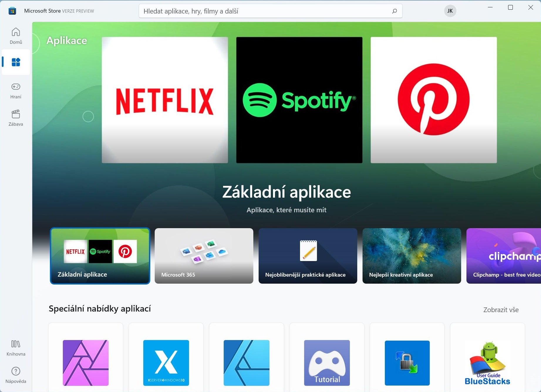This screenshot has width=541, height=392.
Task: Open the Domů home section
Action: coord(16,36)
